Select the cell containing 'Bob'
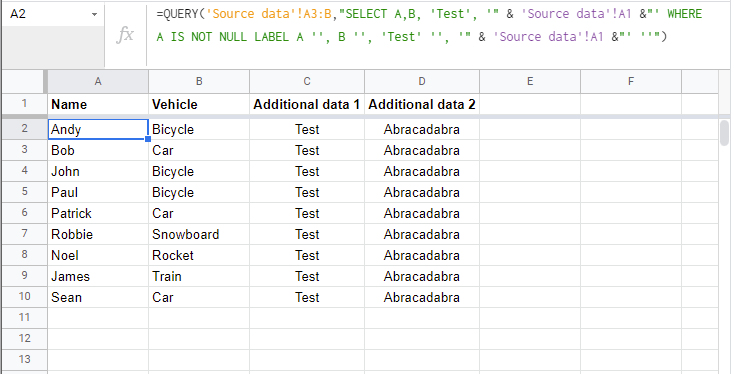 [x=98, y=150]
